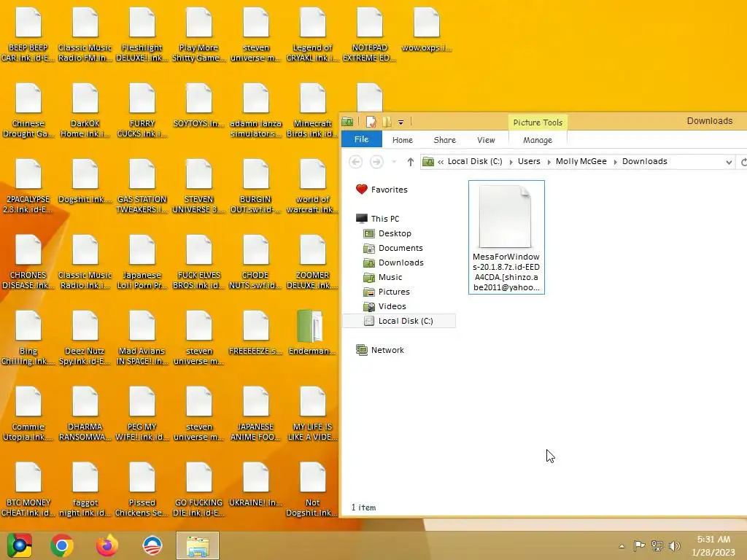Click the Picture Tools contextual tab header
This screenshot has height=560, width=747.
[538, 122]
